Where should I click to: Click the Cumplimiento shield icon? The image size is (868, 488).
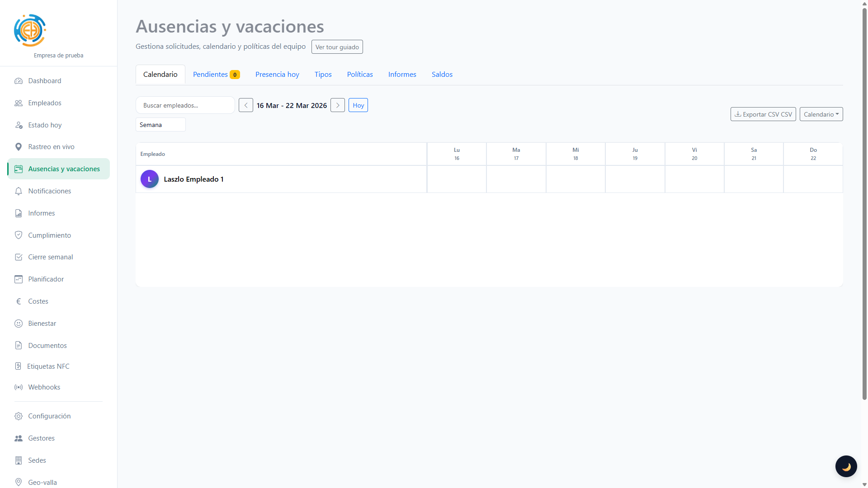pos(19,235)
